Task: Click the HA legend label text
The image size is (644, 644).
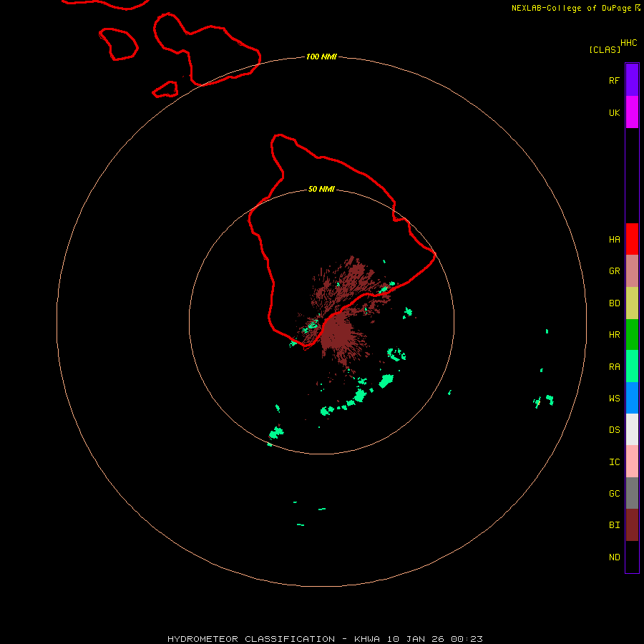Action: tap(614, 240)
